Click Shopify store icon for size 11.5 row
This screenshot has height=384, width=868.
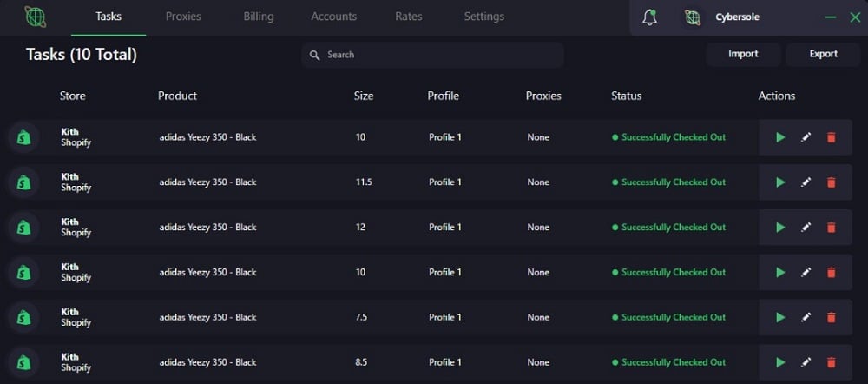[x=23, y=182]
